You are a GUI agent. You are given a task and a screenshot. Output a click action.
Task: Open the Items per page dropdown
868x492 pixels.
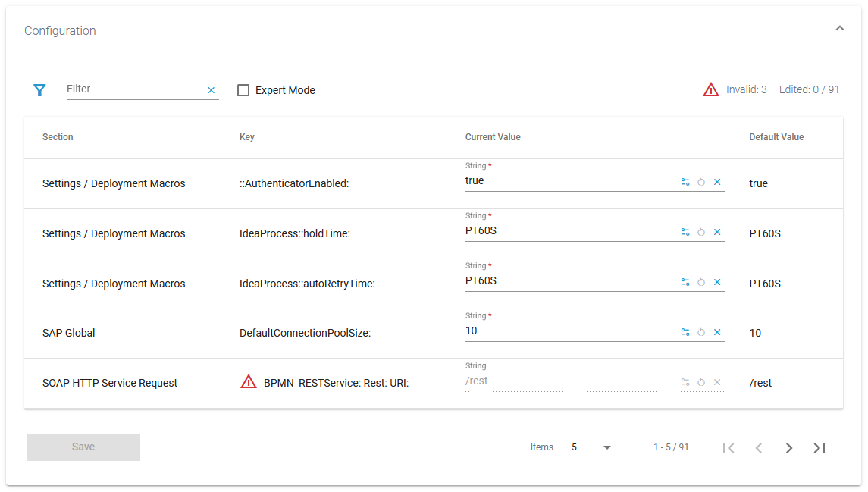click(592, 447)
